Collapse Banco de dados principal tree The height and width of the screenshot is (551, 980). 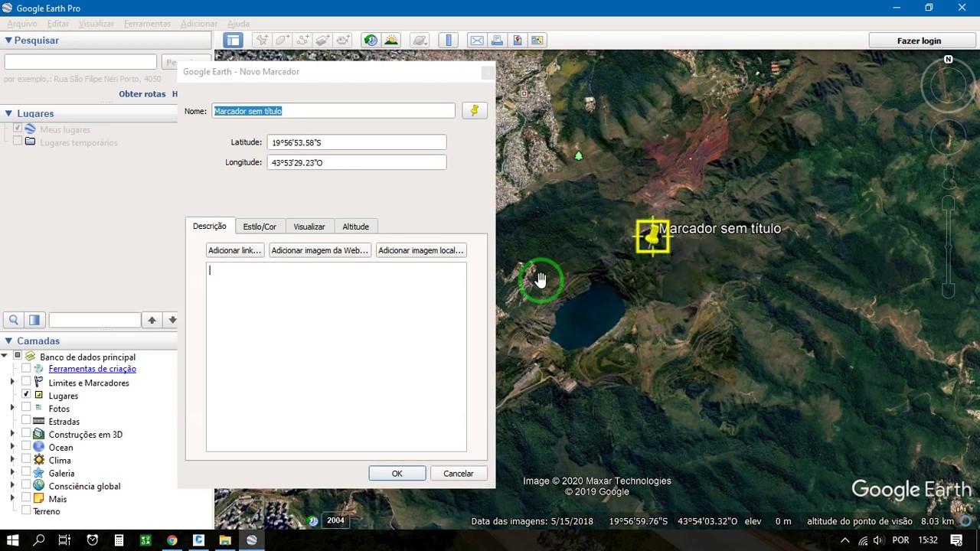point(5,356)
